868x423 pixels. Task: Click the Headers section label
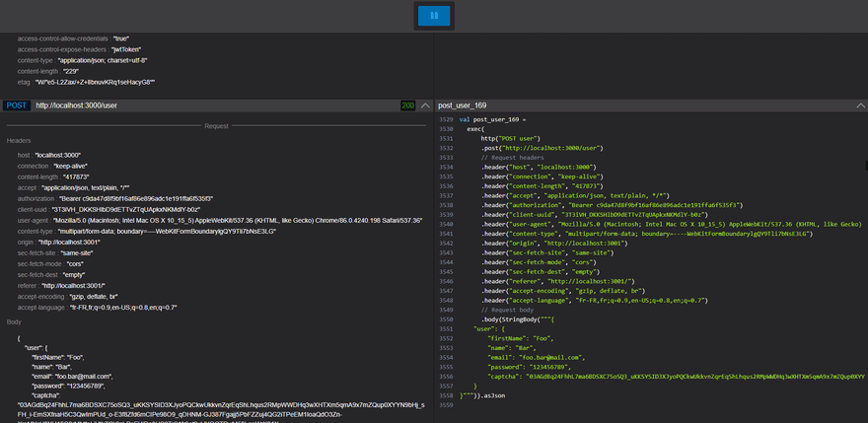tap(19, 141)
